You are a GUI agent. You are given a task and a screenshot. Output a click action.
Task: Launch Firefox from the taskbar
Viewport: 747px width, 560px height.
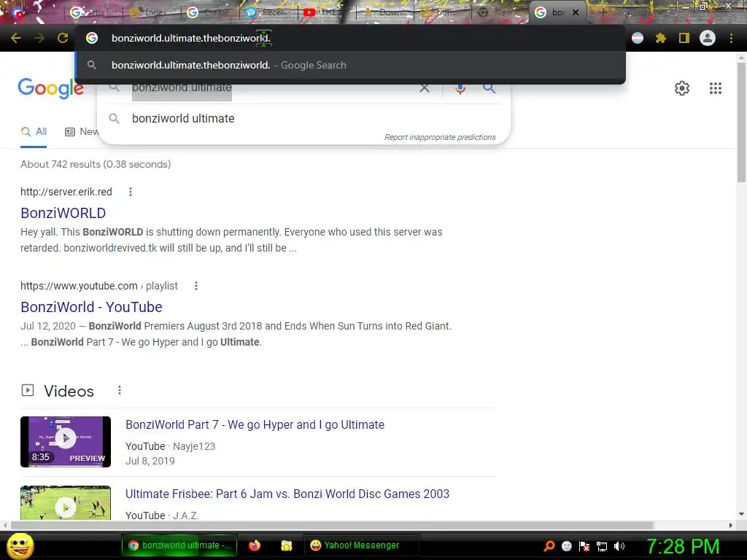coord(255,545)
